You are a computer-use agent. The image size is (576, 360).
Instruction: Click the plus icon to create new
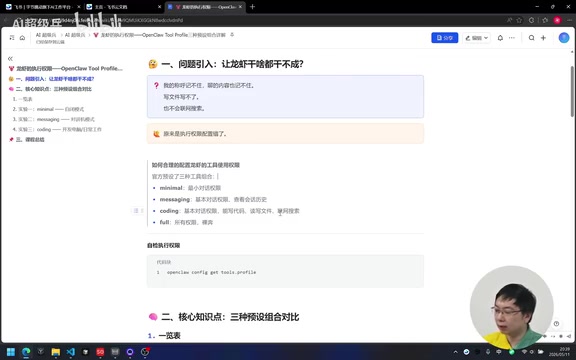543,38
